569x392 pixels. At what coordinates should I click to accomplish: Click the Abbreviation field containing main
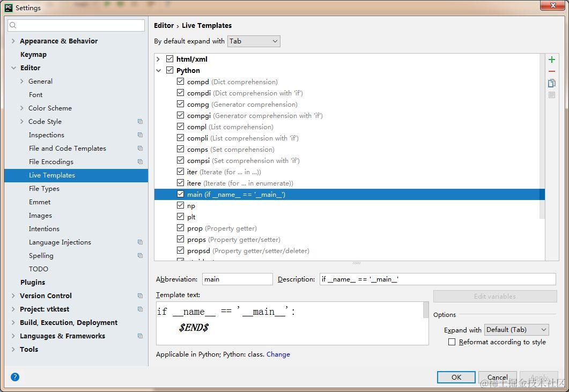[x=238, y=279]
